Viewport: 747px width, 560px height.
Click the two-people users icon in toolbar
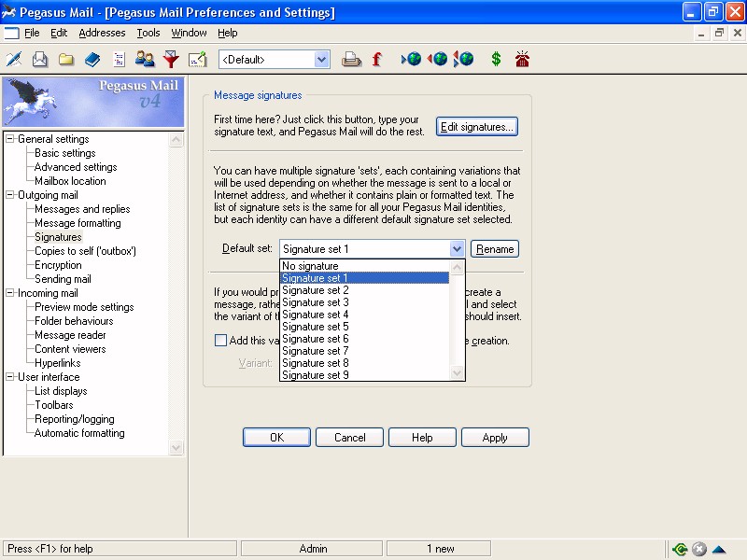pos(145,59)
